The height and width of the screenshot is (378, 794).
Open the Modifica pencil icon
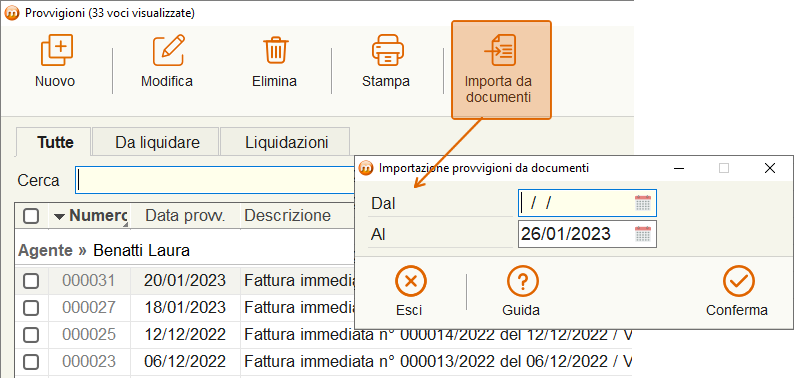coord(169,50)
